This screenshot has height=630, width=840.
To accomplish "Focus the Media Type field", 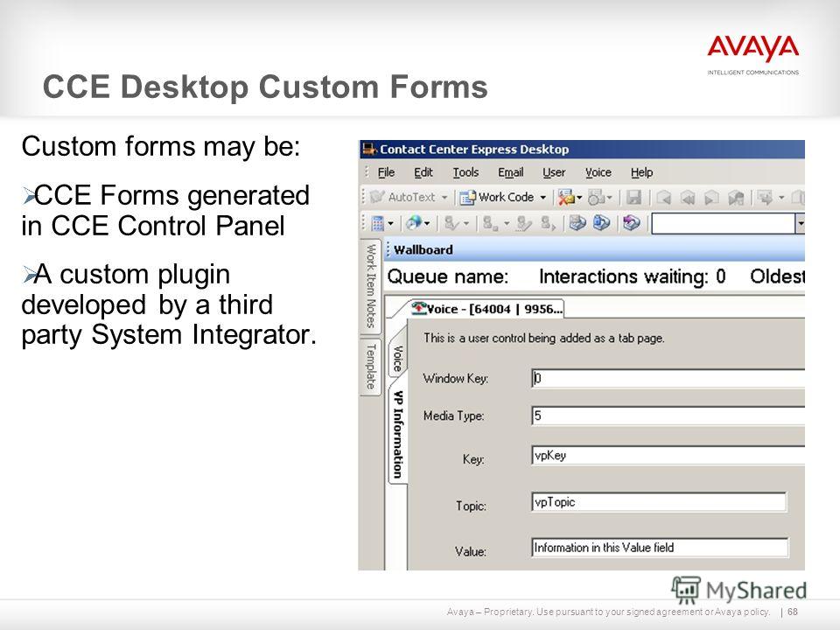I will 668,416.
